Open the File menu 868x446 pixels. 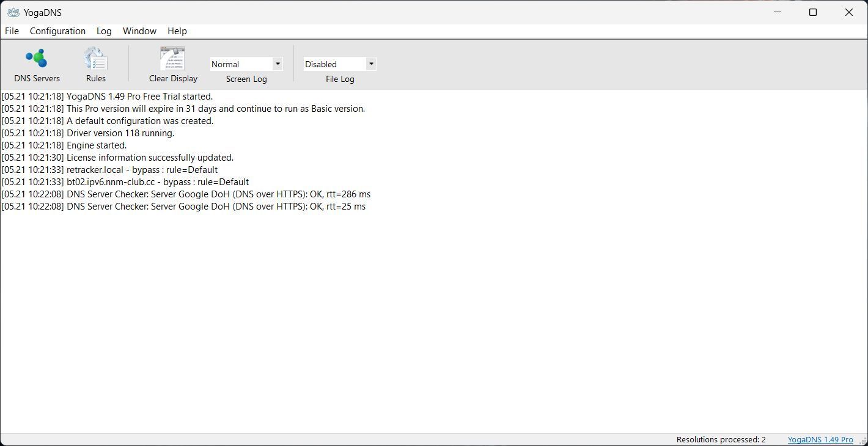point(12,31)
